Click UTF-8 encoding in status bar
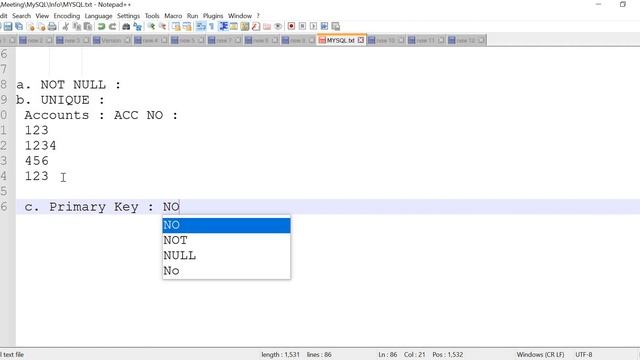Screen dimensions: 640x360 pos(584,355)
